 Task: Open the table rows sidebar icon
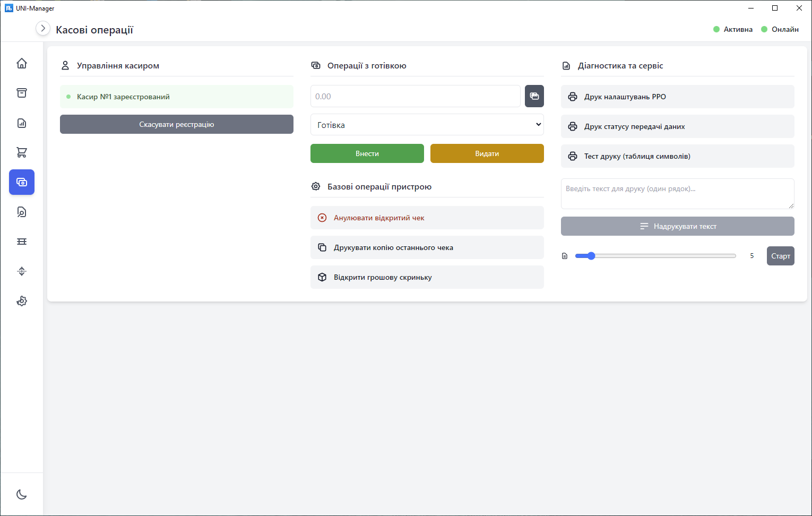point(22,242)
